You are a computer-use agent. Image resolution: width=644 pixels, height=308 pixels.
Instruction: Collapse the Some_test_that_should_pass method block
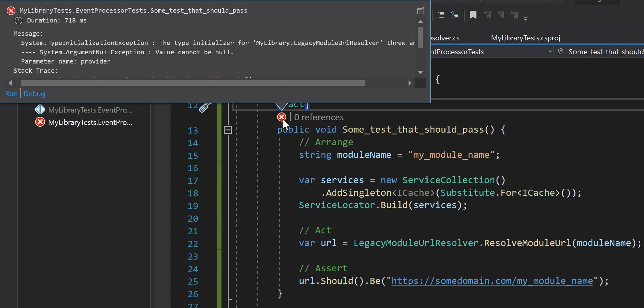pos(228,130)
